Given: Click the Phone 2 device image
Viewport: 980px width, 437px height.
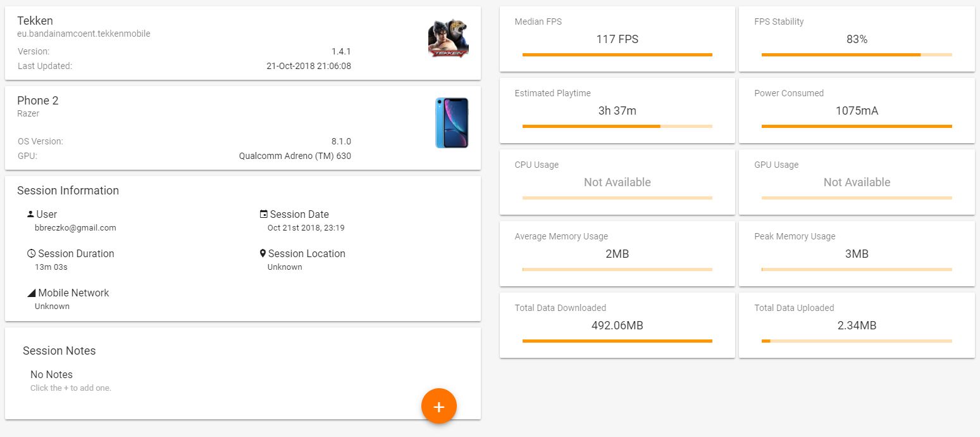Looking at the screenshot, I should 452,123.
